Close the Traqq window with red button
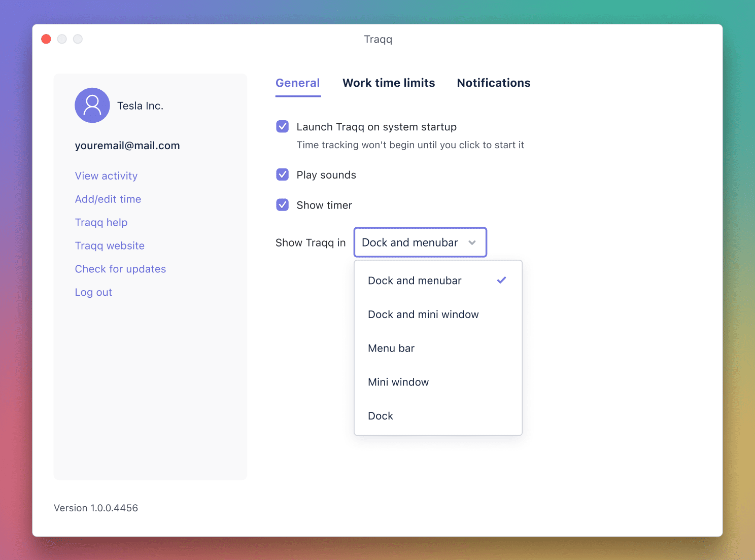This screenshot has height=560, width=755. 46,39
